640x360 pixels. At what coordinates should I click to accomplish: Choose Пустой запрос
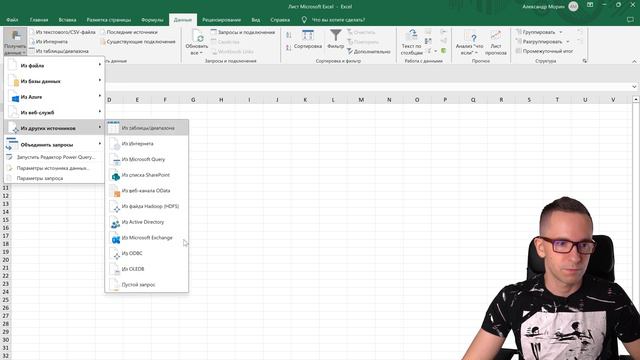147,284
